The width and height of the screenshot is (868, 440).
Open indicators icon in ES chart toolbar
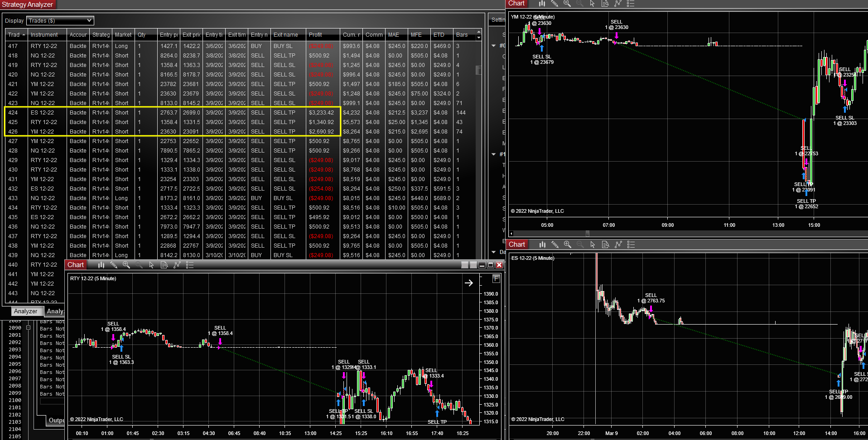tap(618, 244)
